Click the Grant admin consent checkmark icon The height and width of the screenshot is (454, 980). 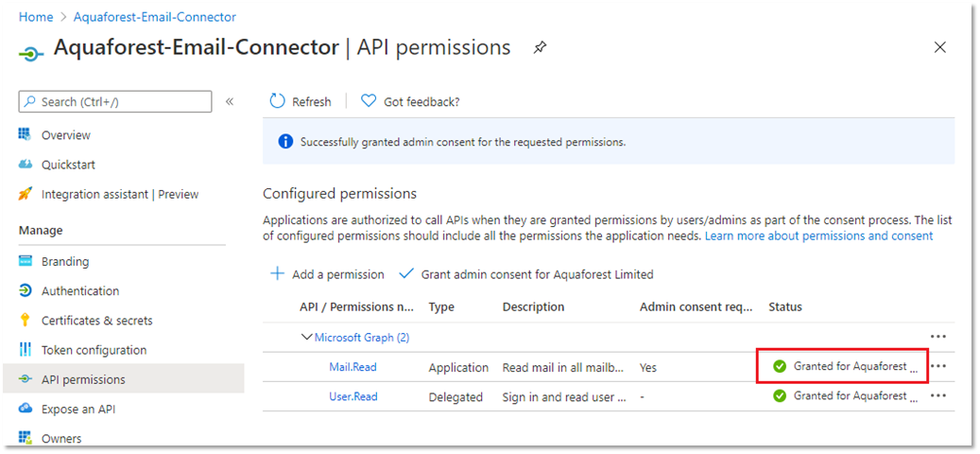[x=406, y=274]
